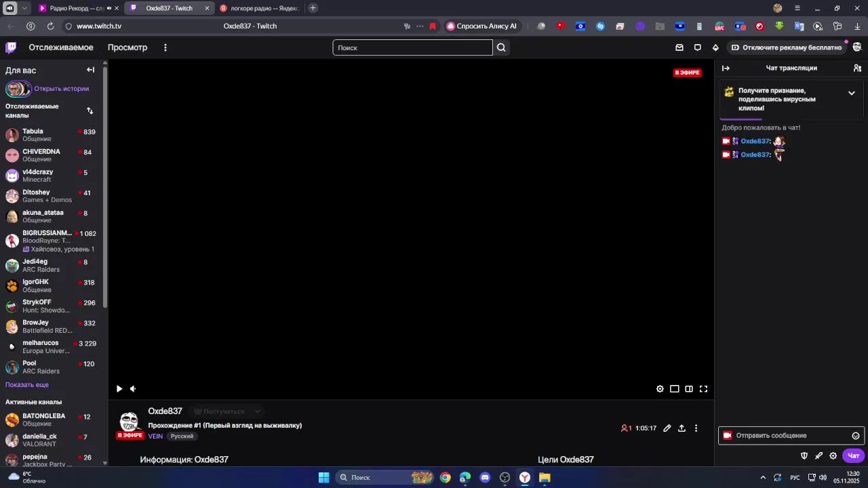The width and height of the screenshot is (868, 488).
Task: Open the Постучаться dropdown arrow
Action: point(257,411)
